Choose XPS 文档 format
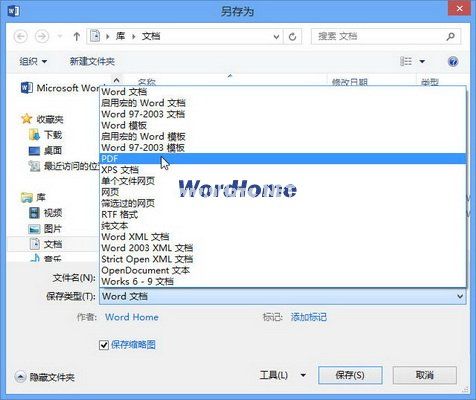Screen dimensions: 476x400 pyautogui.click(x=283, y=170)
